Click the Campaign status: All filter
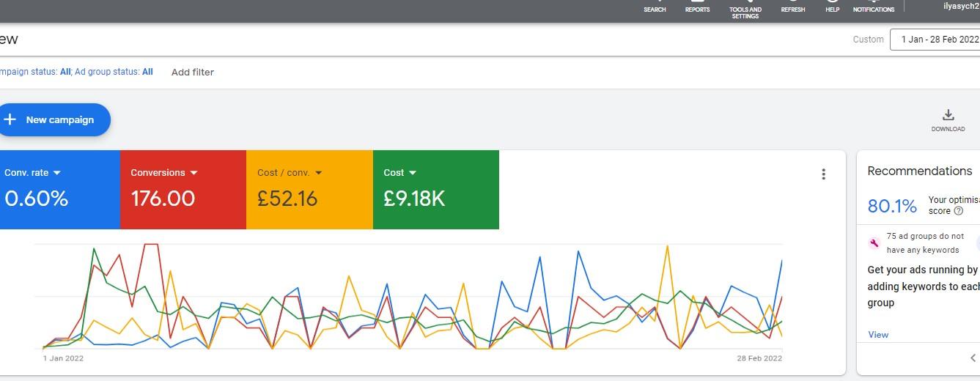 tap(34, 72)
